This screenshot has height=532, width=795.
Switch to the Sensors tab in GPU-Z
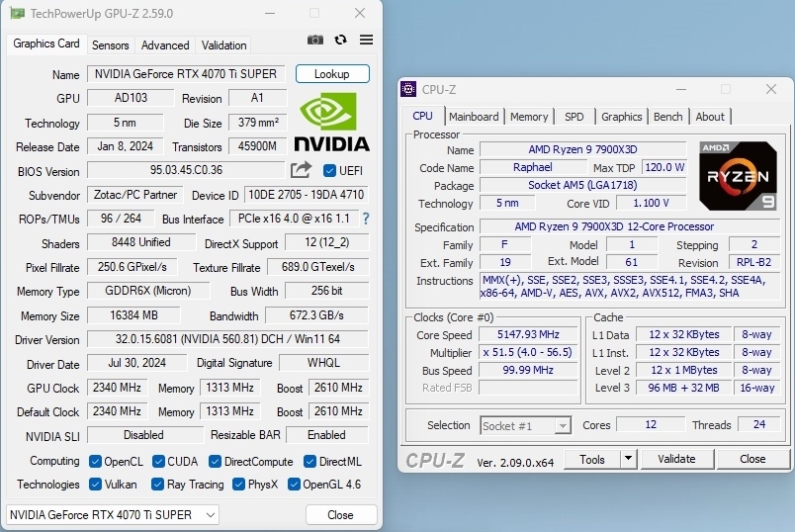pos(110,45)
